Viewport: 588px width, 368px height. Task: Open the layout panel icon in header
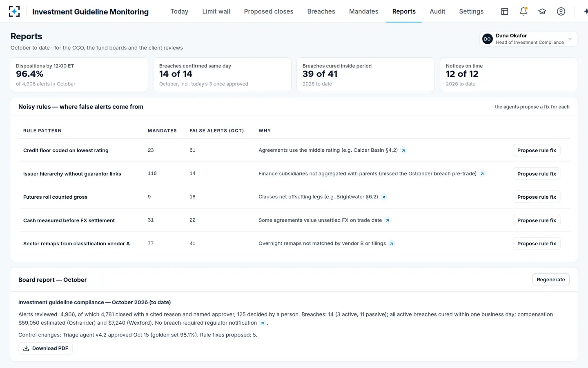pos(505,11)
